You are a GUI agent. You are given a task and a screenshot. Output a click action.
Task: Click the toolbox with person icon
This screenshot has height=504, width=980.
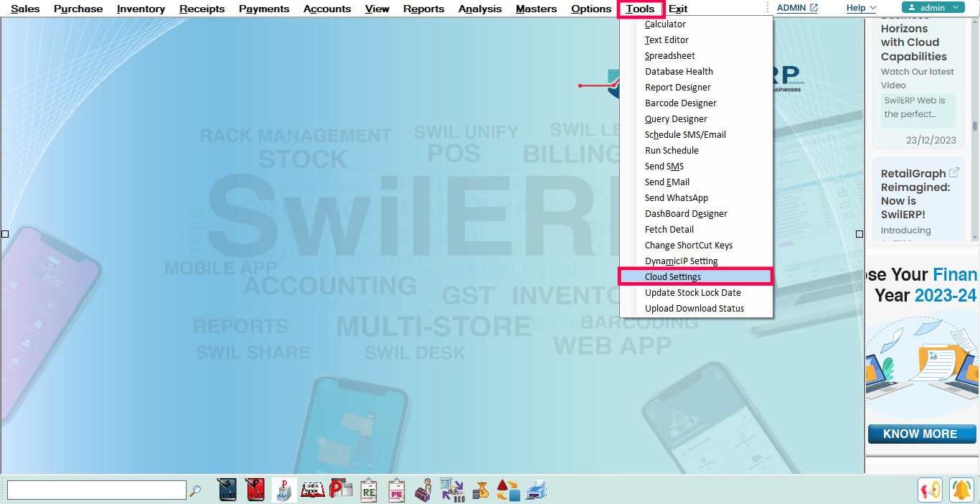[424, 490]
